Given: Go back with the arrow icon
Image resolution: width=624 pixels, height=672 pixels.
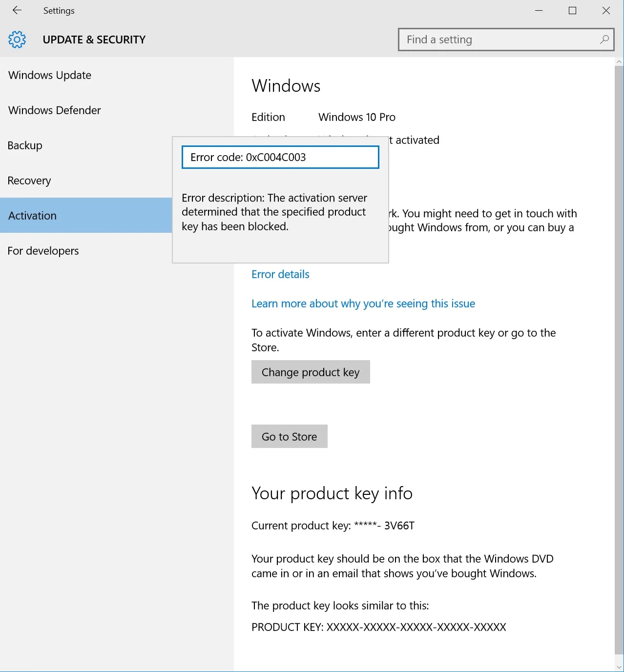Looking at the screenshot, I should click(x=17, y=10).
